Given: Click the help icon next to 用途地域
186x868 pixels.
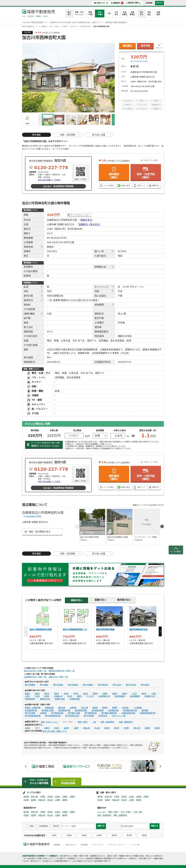Looking at the screenshot, I should 42,247.
